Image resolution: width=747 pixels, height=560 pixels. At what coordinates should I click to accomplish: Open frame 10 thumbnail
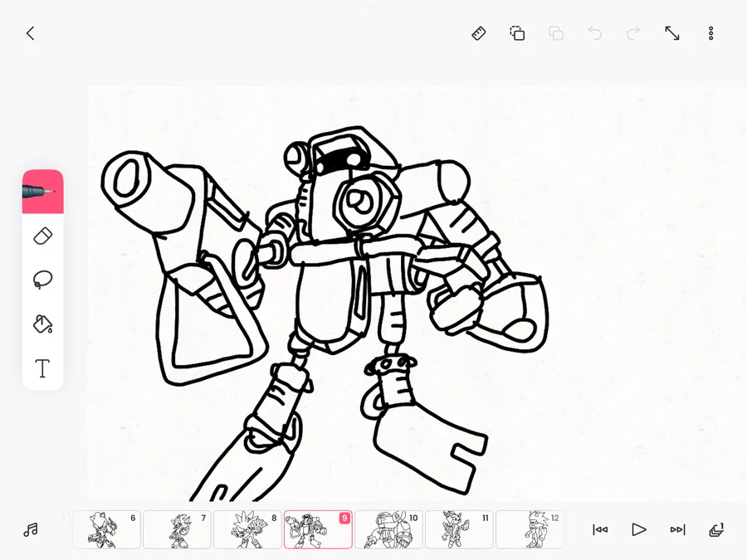pos(388,529)
